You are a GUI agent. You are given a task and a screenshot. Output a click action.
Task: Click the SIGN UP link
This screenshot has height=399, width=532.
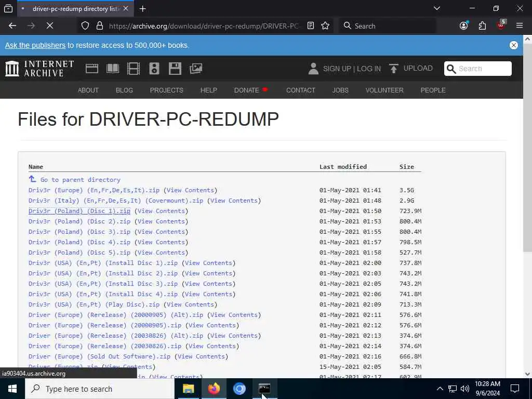337,69
